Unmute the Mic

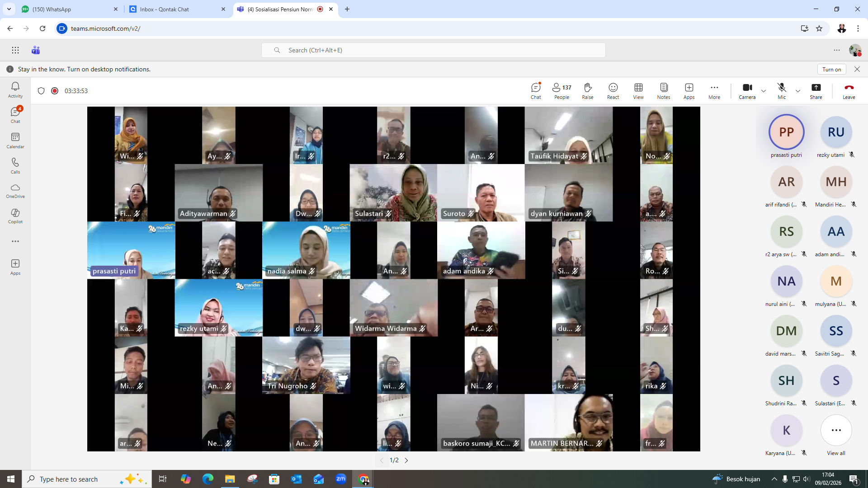(782, 91)
